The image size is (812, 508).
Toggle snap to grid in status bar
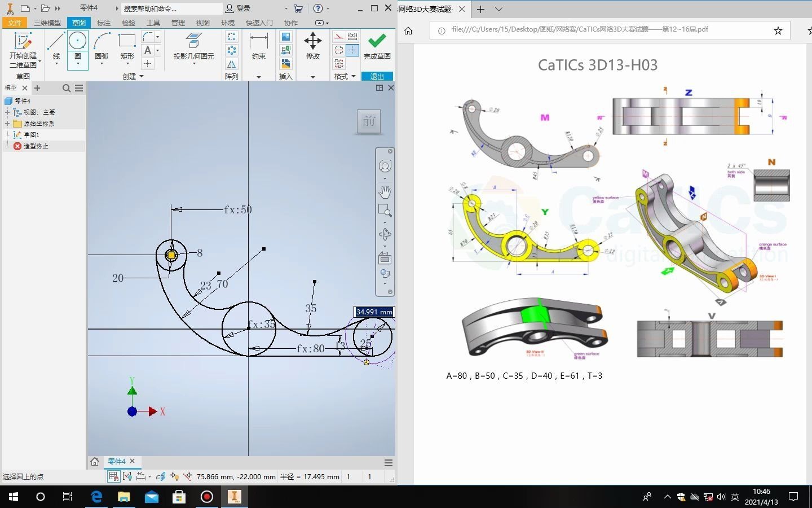point(113,476)
